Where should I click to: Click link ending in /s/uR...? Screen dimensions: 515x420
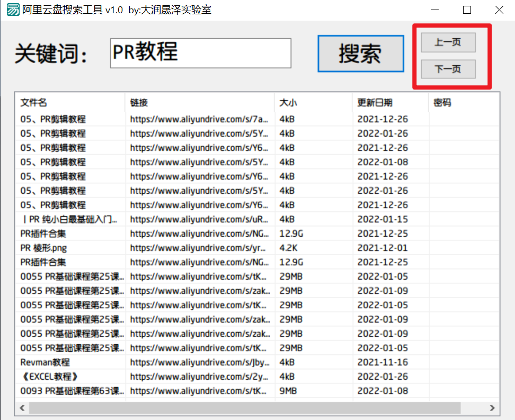[199, 219]
